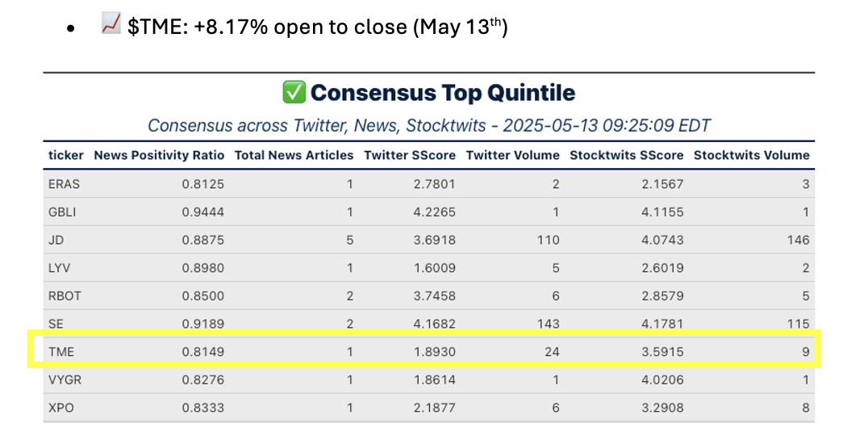Click the highlighted TME ticker cell

(x=61, y=351)
